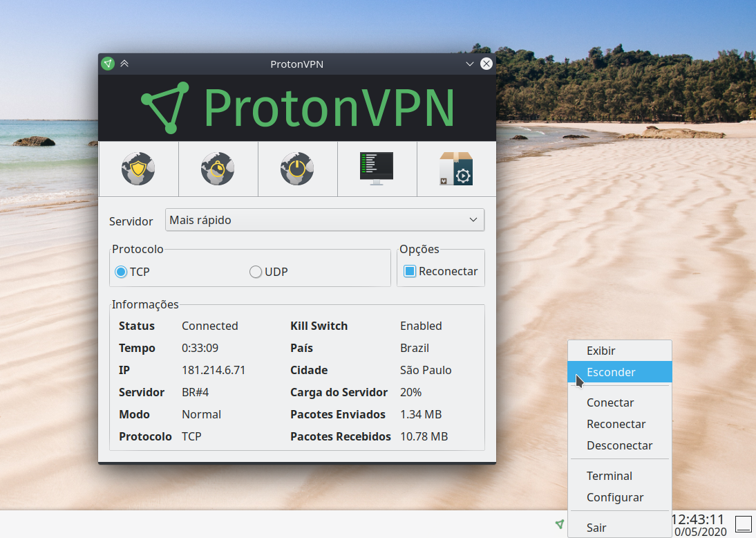The image size is (756, 538).
Task: Open the package settings box icon
Action: [456, 169]
